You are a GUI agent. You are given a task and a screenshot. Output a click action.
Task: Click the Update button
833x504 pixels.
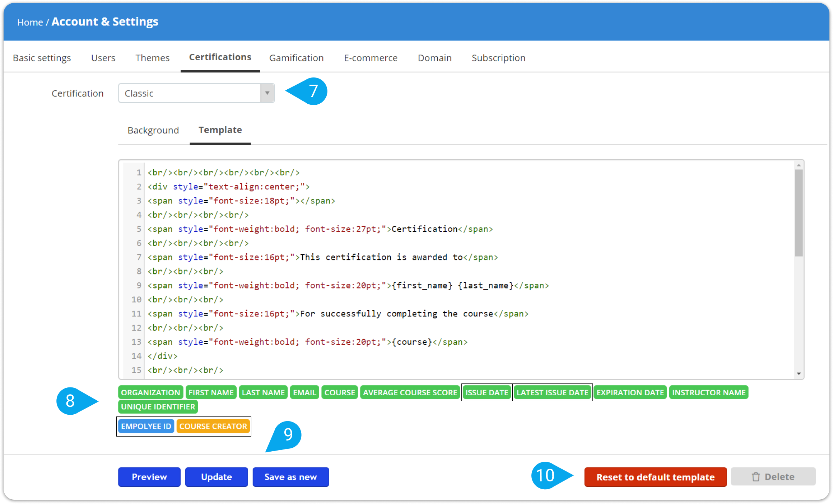tap(217, 477)
